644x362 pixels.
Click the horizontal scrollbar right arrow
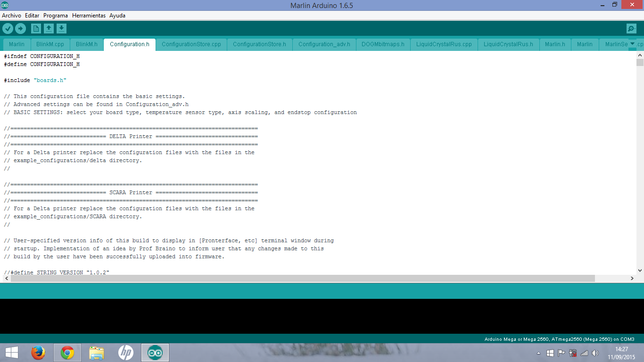tap(632, 279)
